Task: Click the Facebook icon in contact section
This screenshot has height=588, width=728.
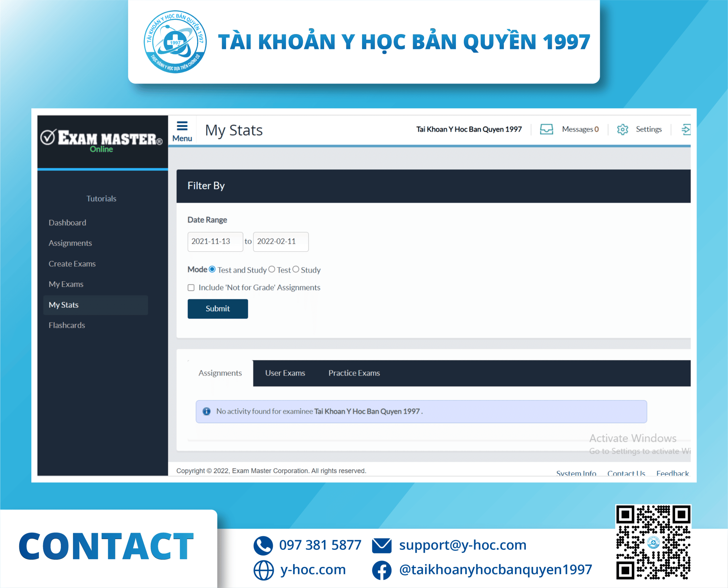Action: pyautogui.click(x=381, y=570)
